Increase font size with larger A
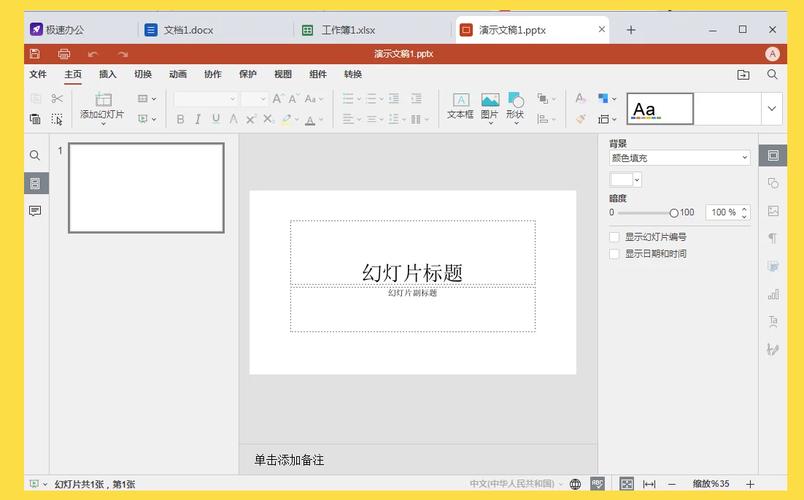This screenshot has width=804, height=500. (x=277, y=98)
